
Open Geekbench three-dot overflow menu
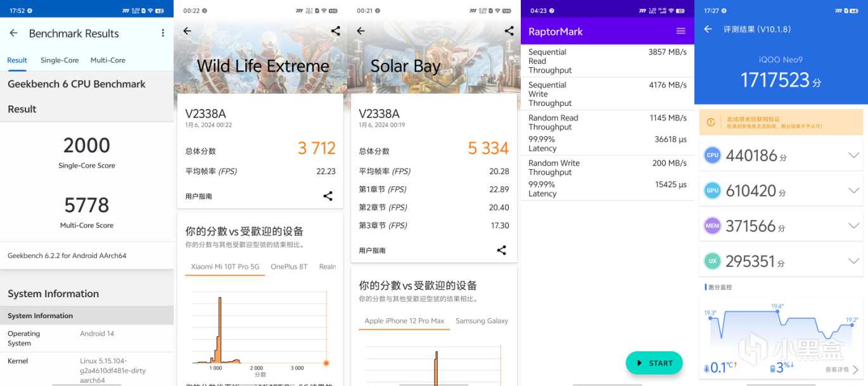pos(163,33)
